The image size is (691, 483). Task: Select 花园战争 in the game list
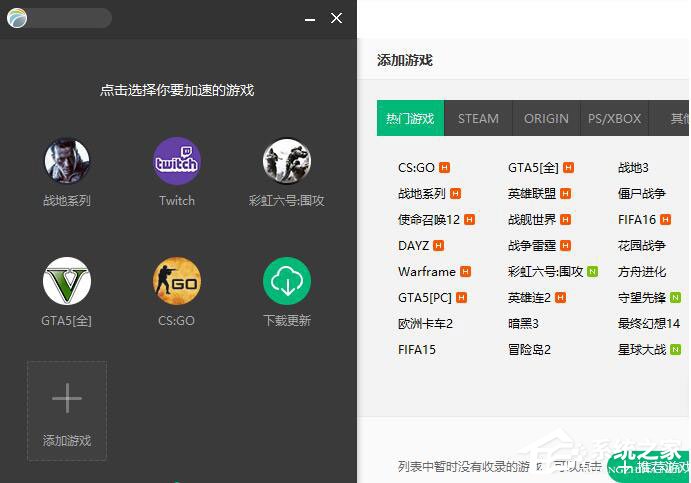pos(642,245)
